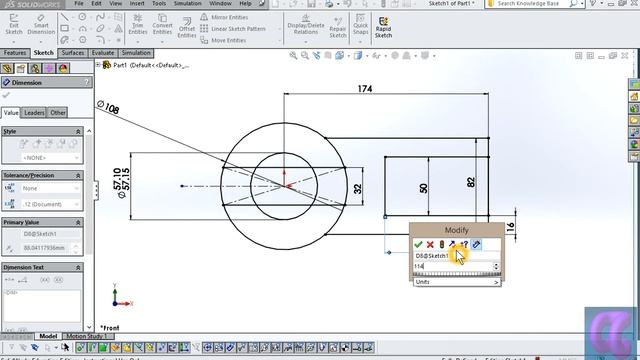Collapse the Dimension Text section
This screenshot has width=640, height=360.
(78, 267)
